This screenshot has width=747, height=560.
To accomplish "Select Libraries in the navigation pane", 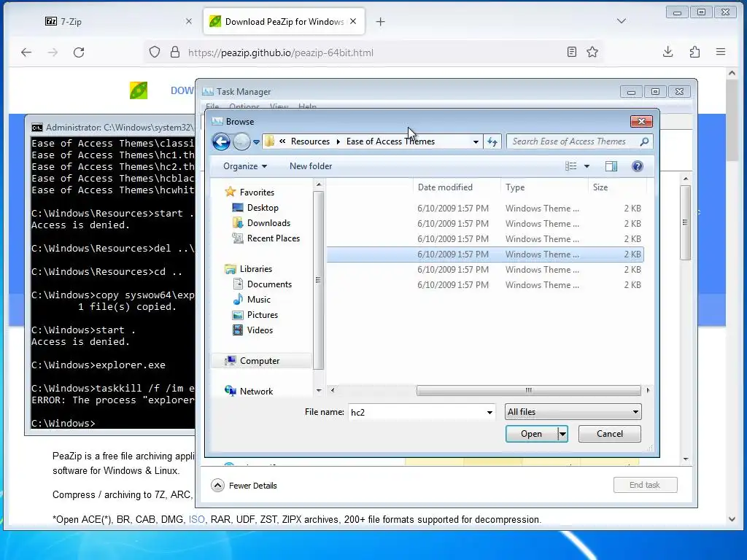I will coord(256,269).
